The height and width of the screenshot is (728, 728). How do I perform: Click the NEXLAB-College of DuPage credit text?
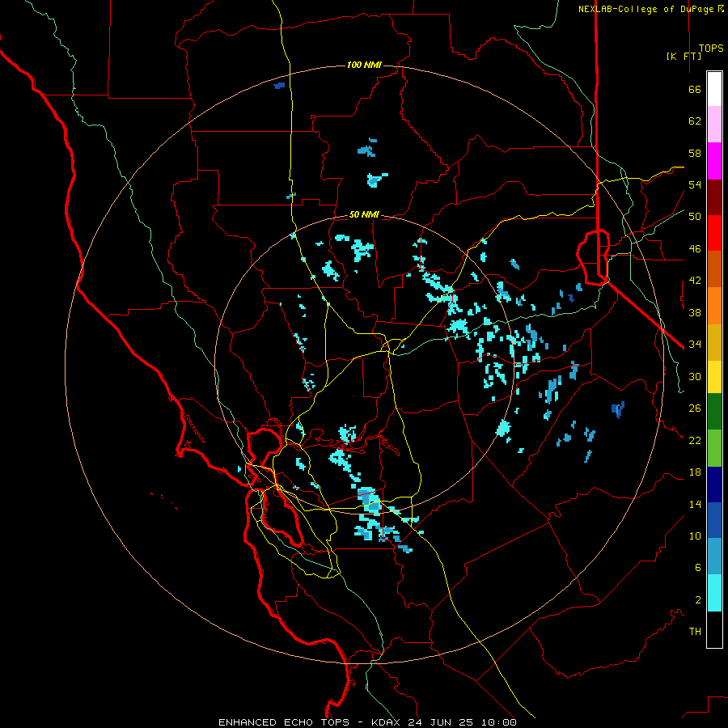click(651, 9)
